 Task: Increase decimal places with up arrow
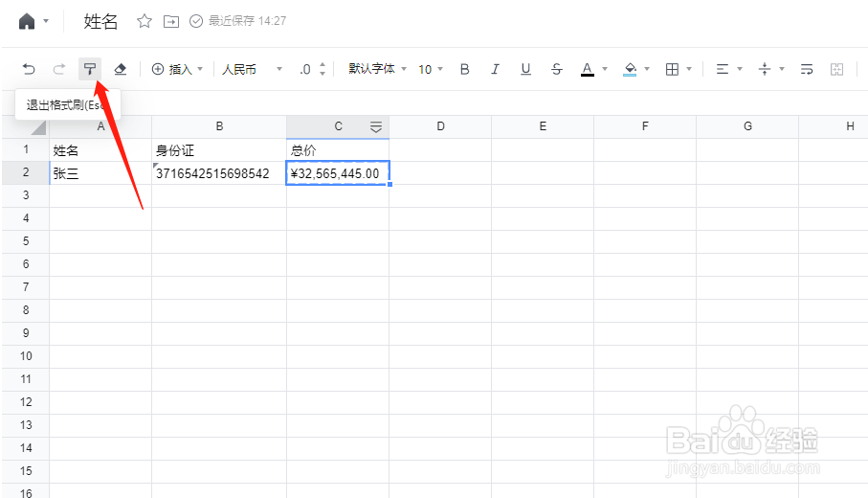[x=323, y=65]
